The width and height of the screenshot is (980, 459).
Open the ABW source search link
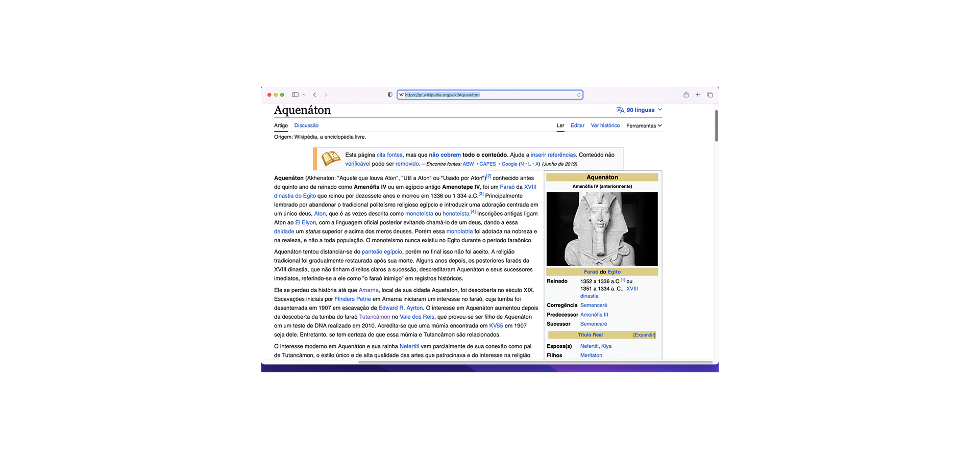[x=468, y=164]
